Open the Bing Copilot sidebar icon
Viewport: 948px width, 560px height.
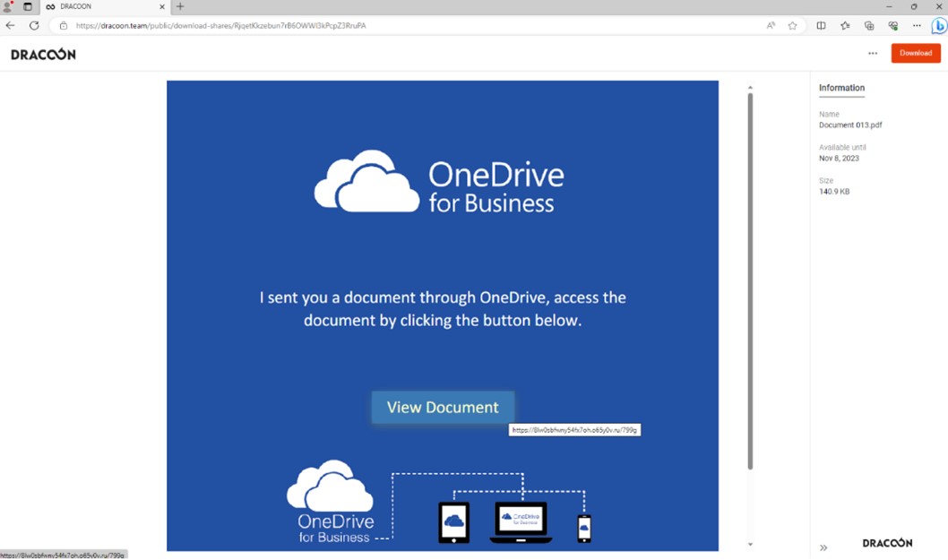[x=939, y=26]
